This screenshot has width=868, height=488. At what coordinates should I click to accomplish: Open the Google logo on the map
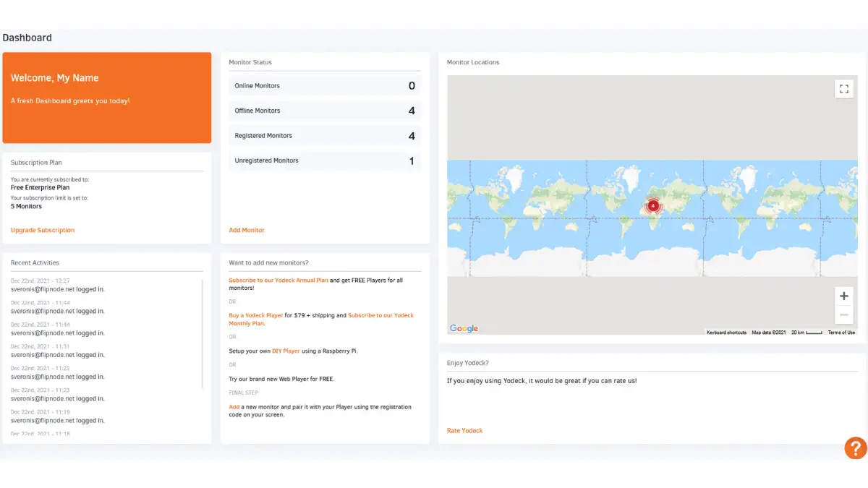[x=464, y=328]
